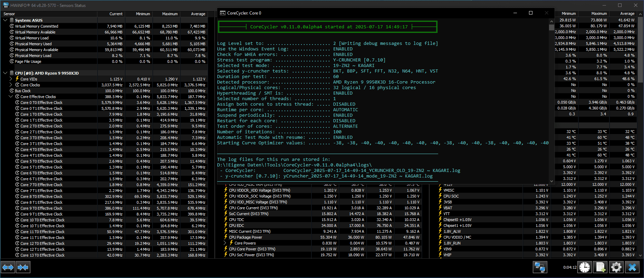The image size is (644, 278).
Task: Click CoreCycler console scrollbar down arrow
Action: pos(551,181)
